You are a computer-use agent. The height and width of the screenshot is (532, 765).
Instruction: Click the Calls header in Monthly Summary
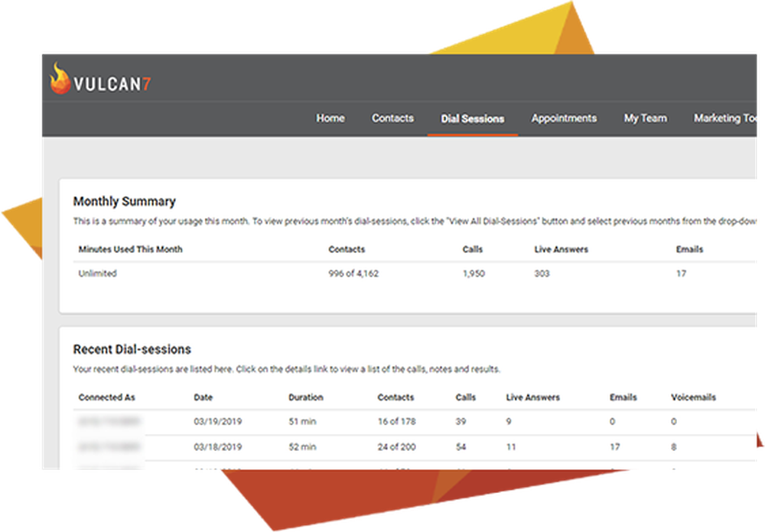[472, 249]
